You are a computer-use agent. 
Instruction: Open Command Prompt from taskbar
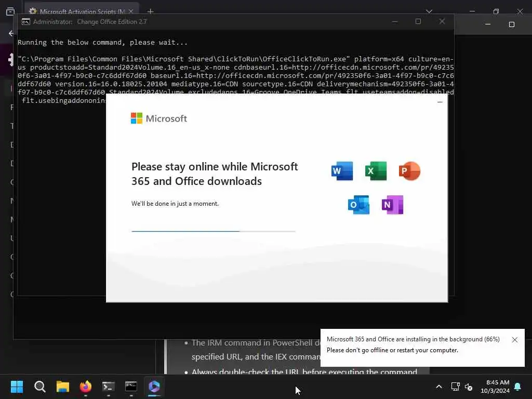[x=131, y=387]
